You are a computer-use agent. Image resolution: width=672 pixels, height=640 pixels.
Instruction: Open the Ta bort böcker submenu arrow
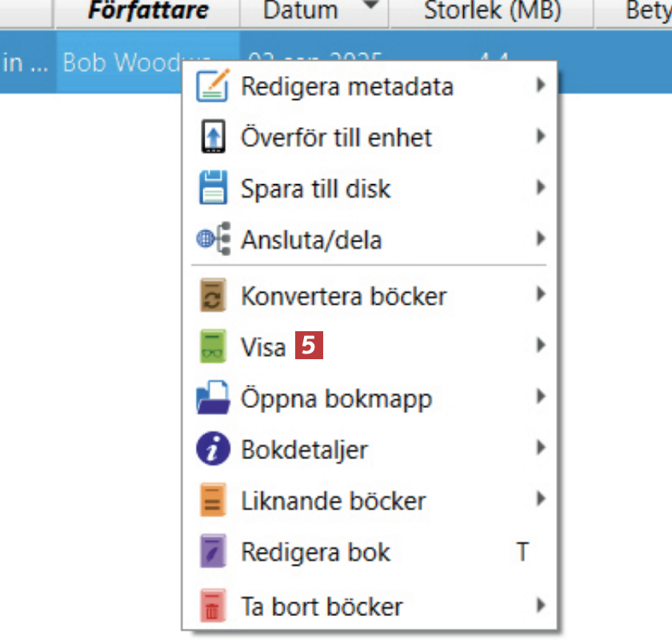point(541,605)
